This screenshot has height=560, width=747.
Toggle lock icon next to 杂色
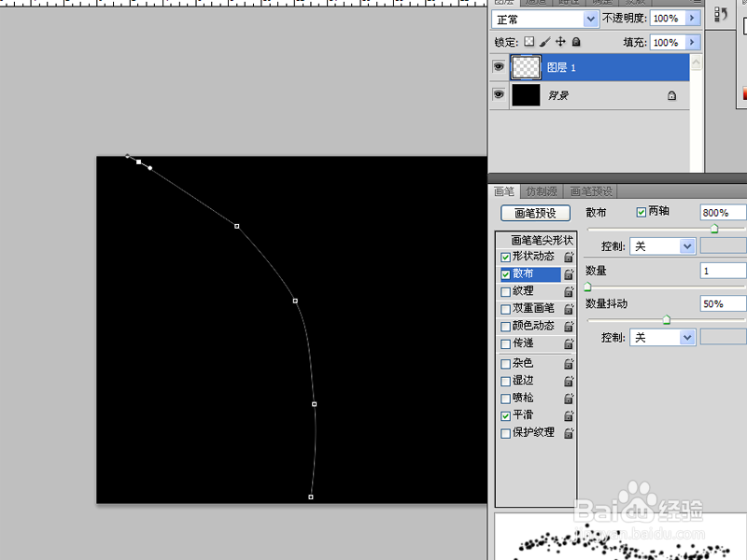click(x=569, y=364)
